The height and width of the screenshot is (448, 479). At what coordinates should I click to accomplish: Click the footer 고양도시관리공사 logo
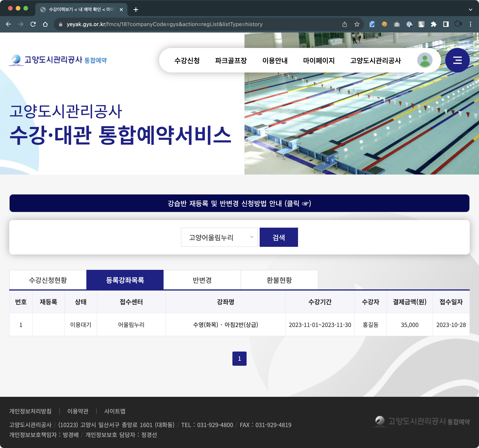(x=421, y=421)
